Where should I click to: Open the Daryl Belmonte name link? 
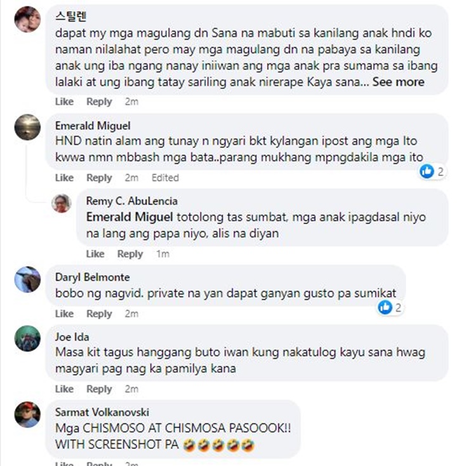pos(92,277)
